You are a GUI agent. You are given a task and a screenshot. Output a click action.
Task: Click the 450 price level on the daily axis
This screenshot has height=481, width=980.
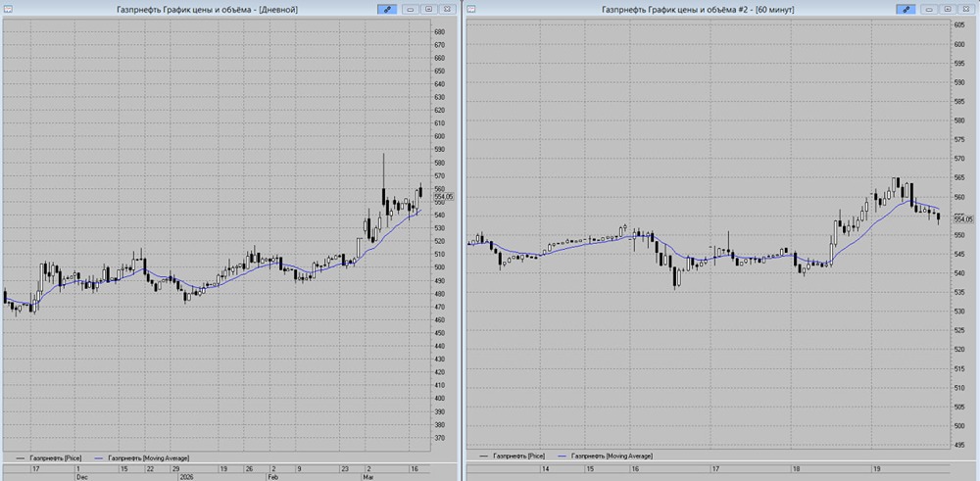439,333
